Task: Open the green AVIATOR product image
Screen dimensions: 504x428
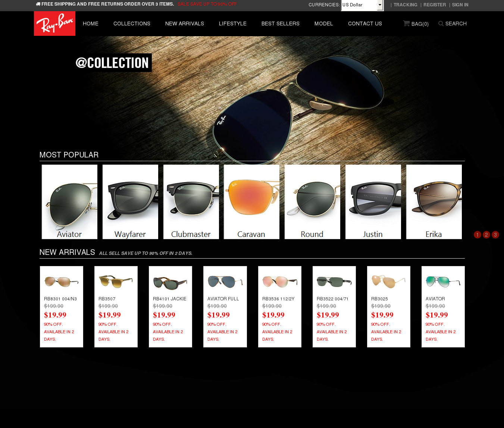Action: tap(443, 281)
